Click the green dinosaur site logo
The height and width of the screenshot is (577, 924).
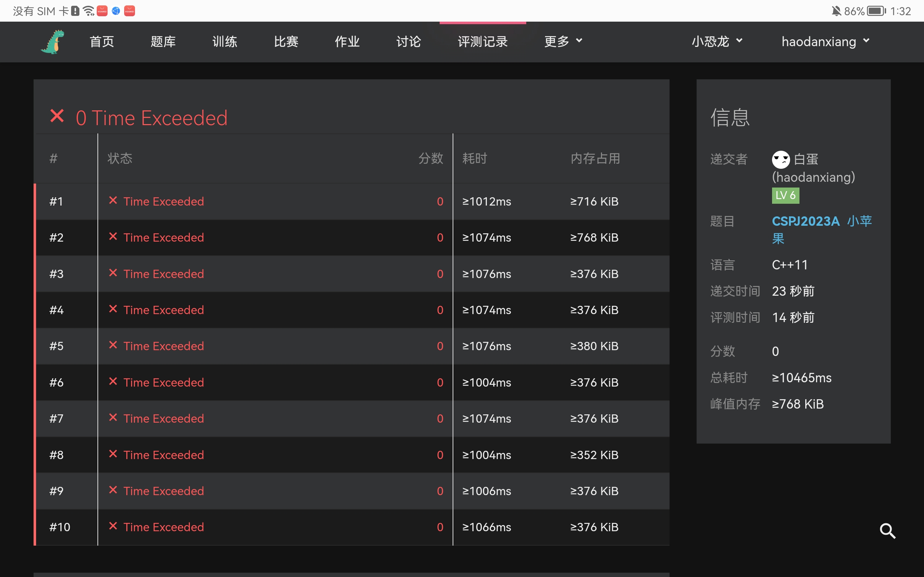pos(52,41)
